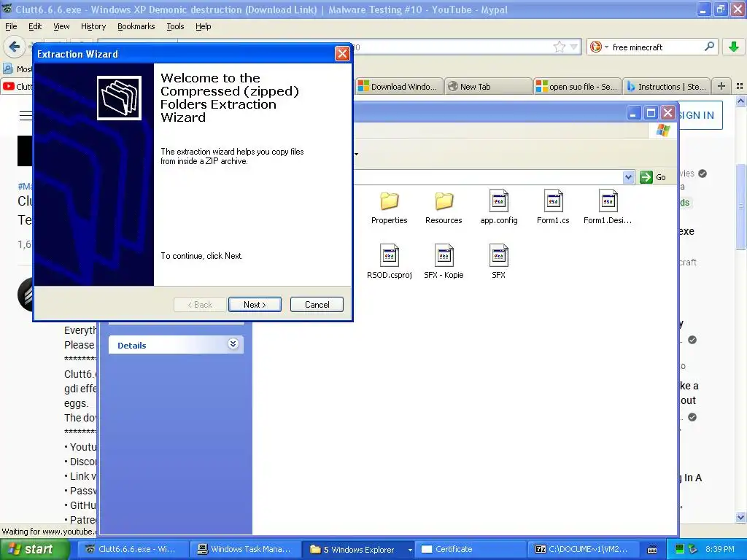Expand the Details panel chevron
The width and height of the screenshot is (747, 560).
click(x=233, y=344)
